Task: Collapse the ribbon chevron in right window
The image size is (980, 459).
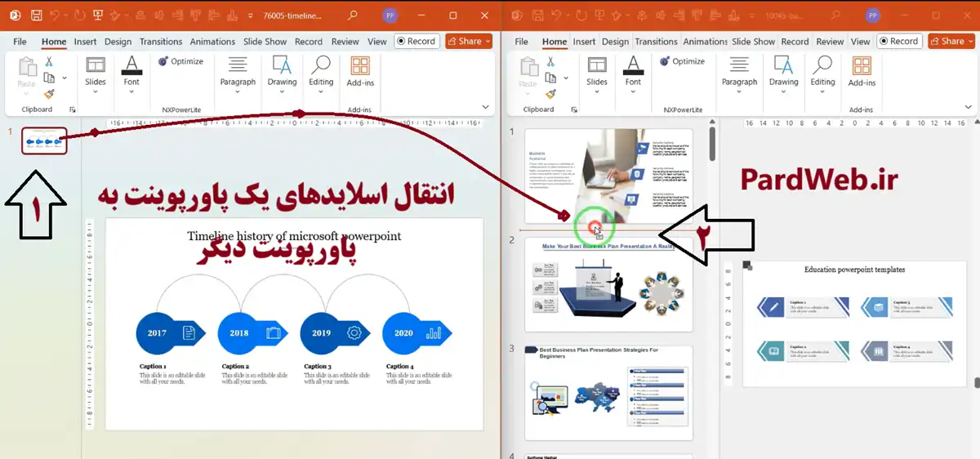Action: coord(969,107)
